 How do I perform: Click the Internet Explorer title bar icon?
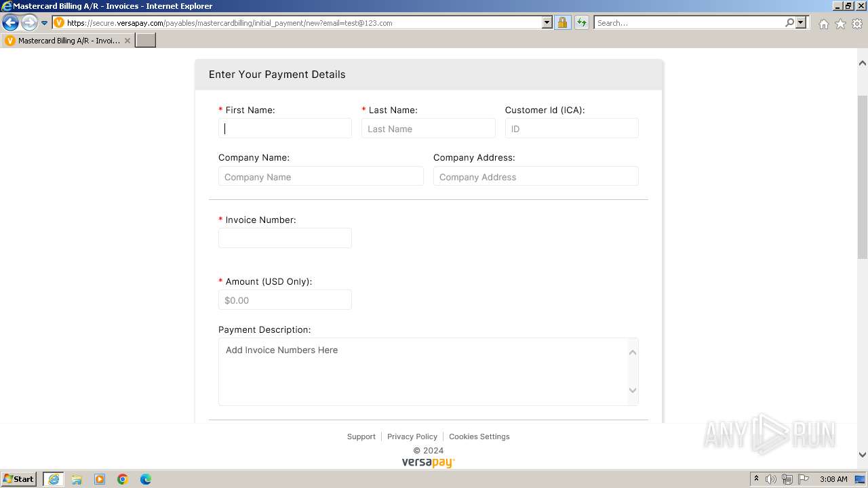(7, 6)
